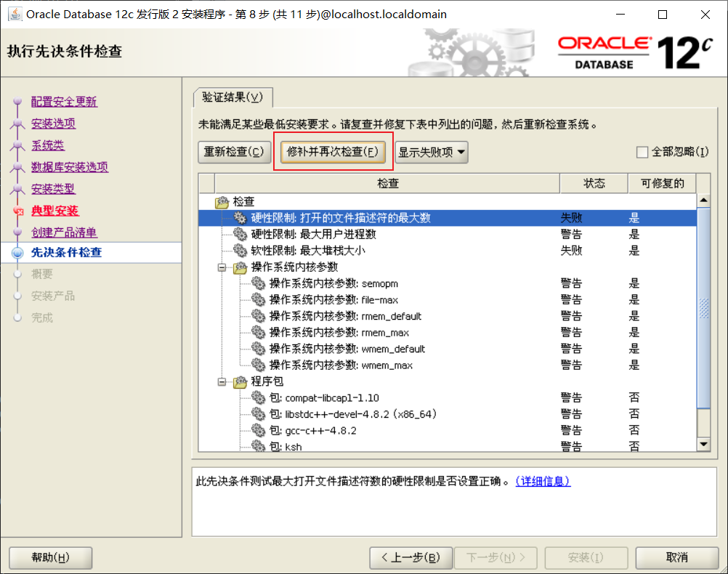Click the red 典型安装 step marker icon

point(18,211)
